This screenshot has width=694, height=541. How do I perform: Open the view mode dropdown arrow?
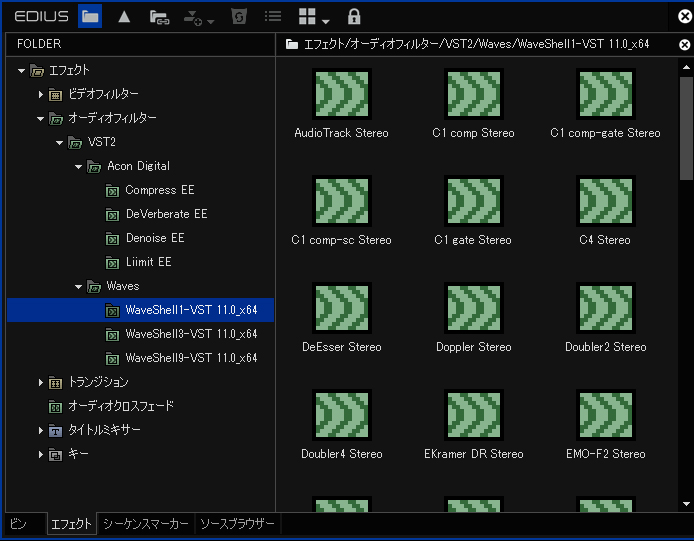[326, 21]
